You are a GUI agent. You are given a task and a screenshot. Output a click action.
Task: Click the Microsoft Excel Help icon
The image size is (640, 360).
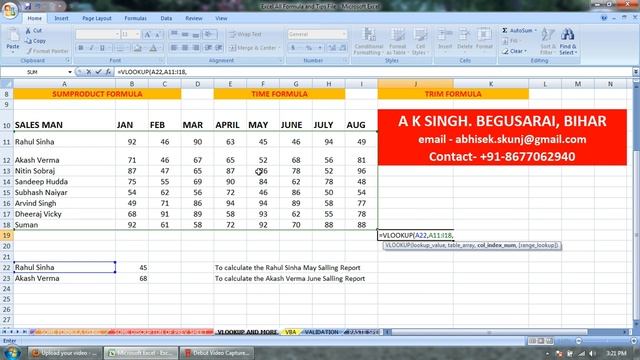[x=604, y=18]
